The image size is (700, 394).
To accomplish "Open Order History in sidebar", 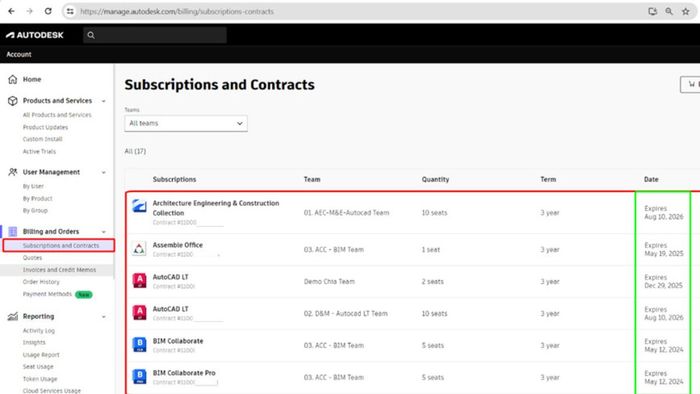I will tap(41, 282).
